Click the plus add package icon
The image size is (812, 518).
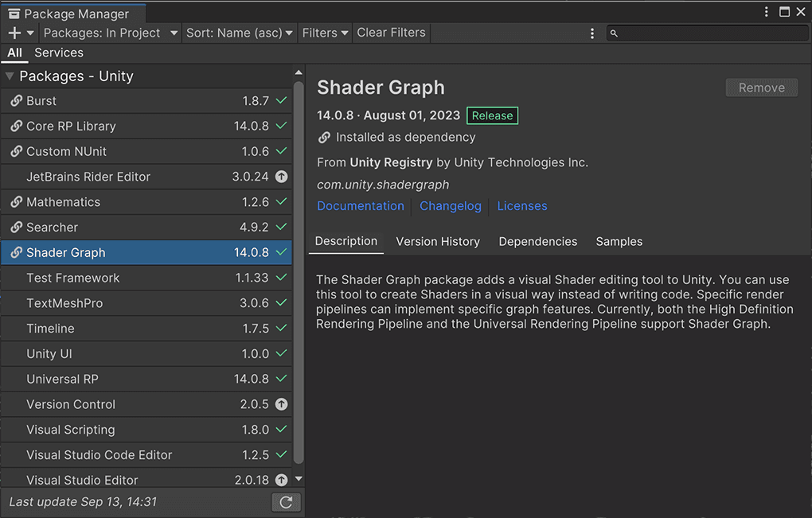point(14,33)
